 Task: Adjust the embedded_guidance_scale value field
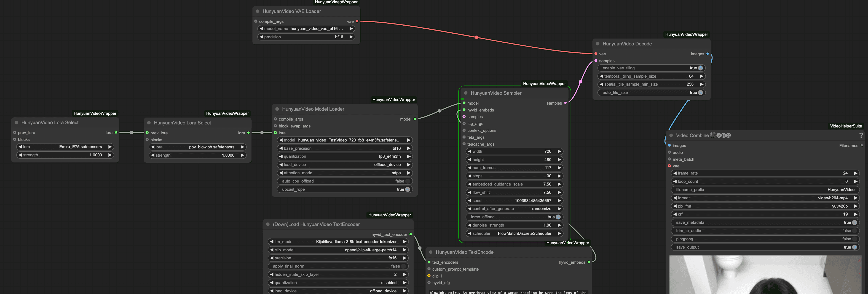click(514, 184)
